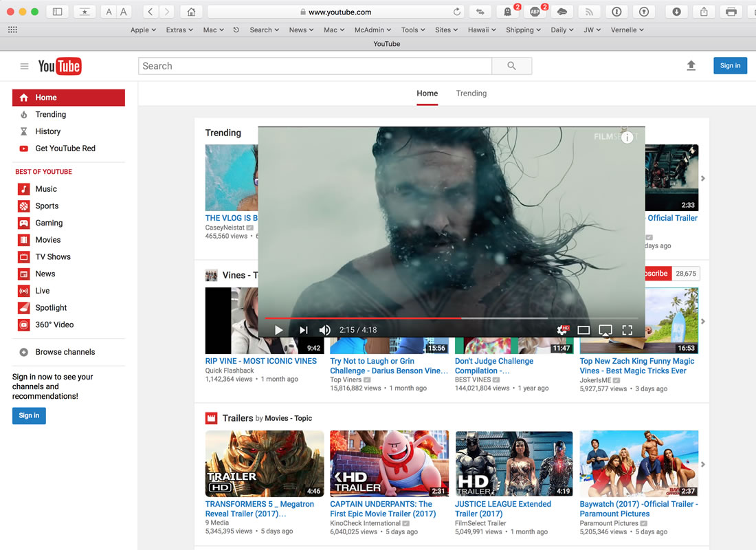The height and width of the screenshot is (550, 756).
Task: Click the Sports icon in sidebar
Action: (23, 206)
